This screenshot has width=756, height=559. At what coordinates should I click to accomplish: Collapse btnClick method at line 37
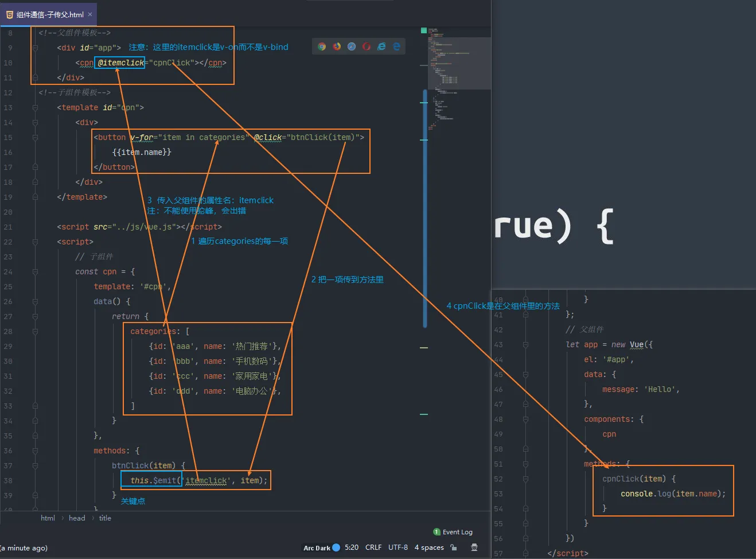click(35, 465)
